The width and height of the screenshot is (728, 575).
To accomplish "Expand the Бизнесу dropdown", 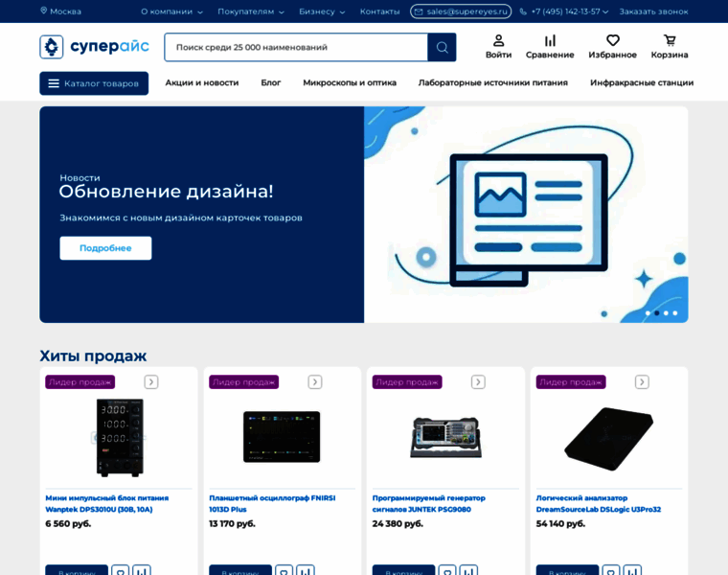I will click(x=322, y=11).
